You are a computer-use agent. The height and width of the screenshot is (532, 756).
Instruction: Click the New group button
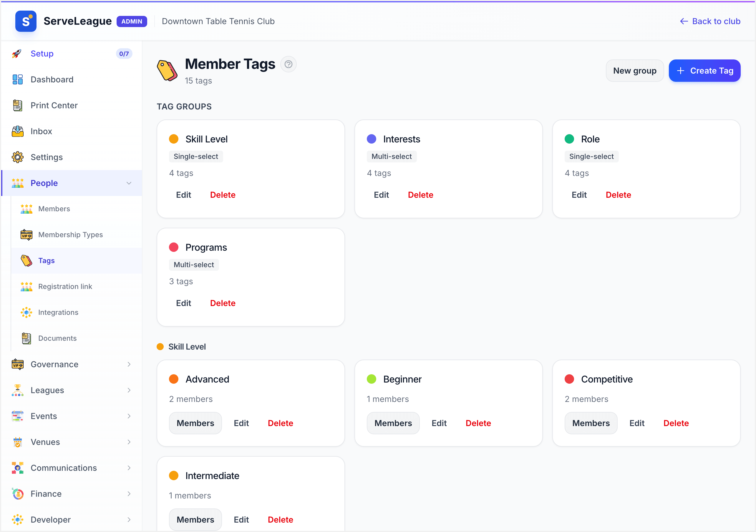(x=634, y=70)
